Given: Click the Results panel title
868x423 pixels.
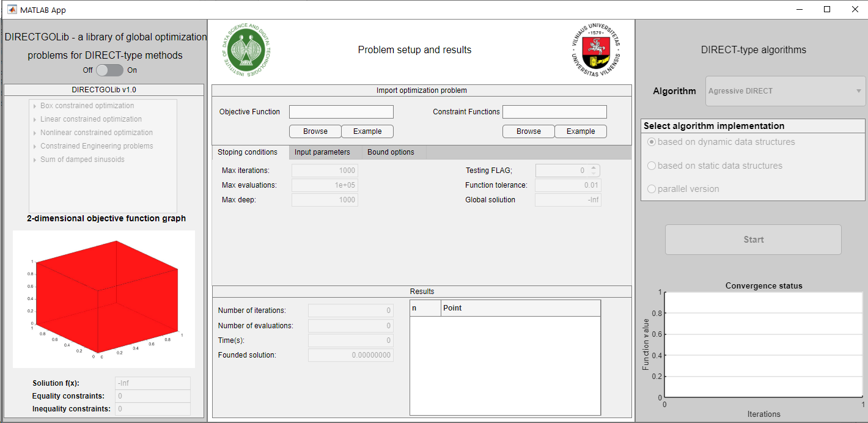Looking at the screenshot, I should [x=422, y=292].
